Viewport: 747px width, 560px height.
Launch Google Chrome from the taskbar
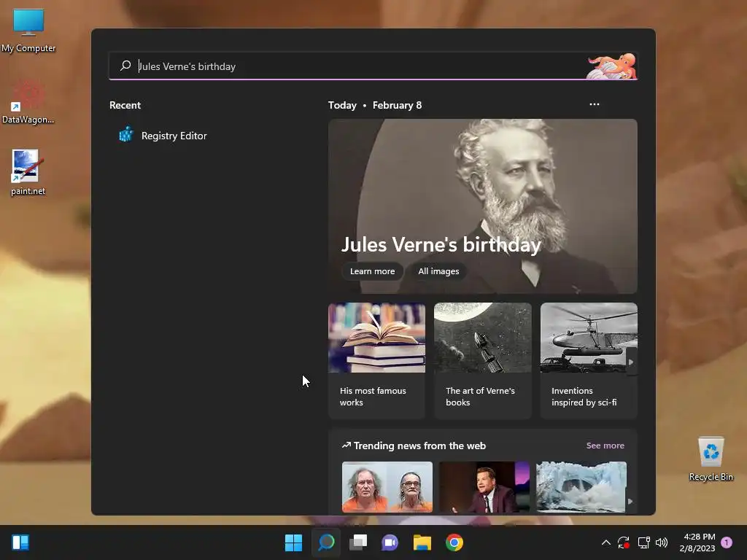coord(454,542)
